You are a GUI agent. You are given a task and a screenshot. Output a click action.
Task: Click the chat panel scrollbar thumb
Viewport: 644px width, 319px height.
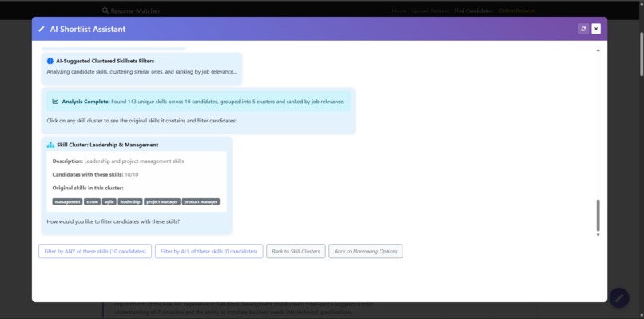coord(598,215)
